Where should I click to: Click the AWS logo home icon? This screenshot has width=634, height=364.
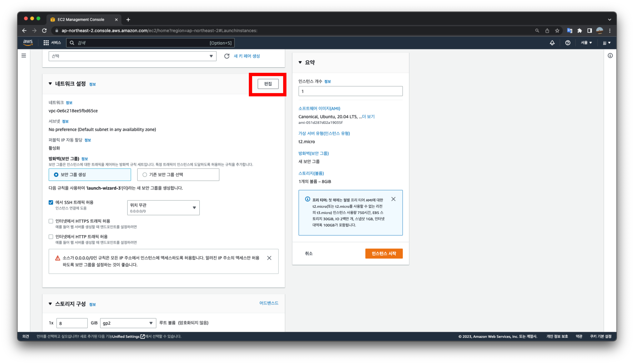[x=28, y=43]
